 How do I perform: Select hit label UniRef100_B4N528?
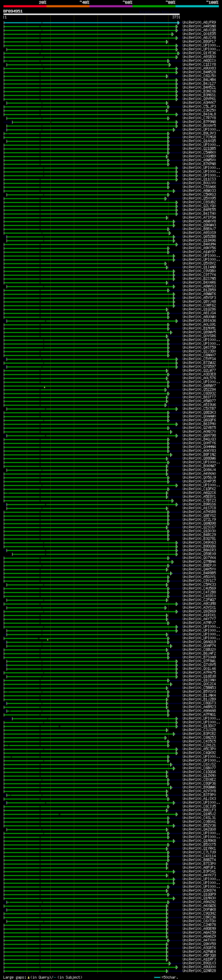coord(199,72)
